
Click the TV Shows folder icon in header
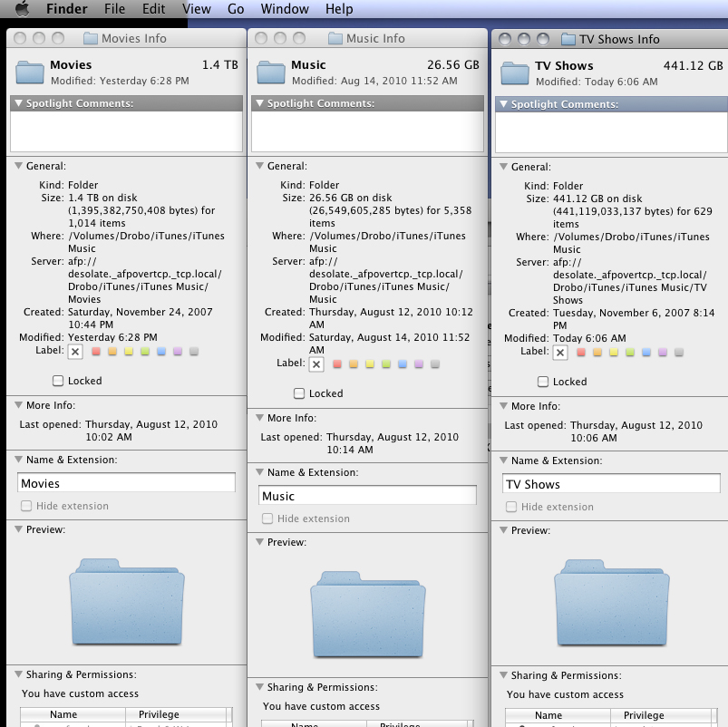(514, 73)
